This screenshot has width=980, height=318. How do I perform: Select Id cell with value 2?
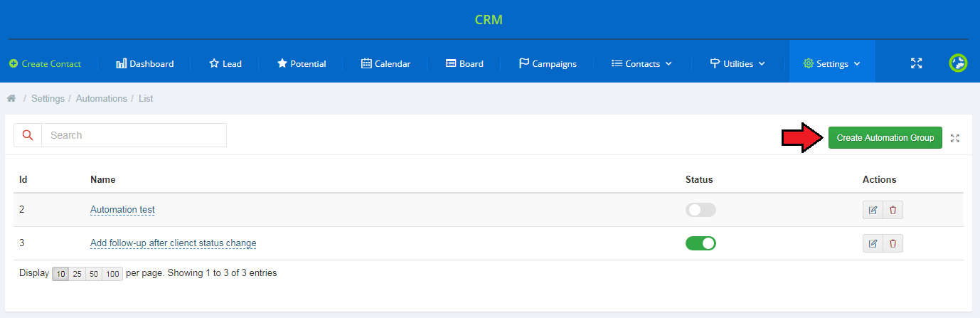[22, 210]
